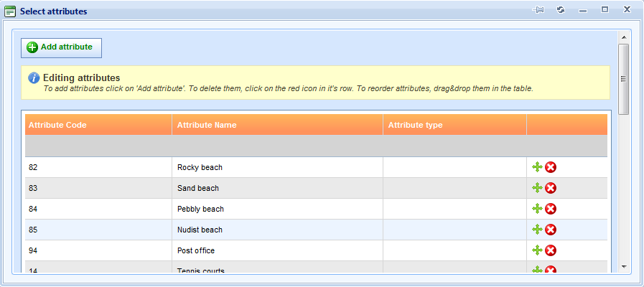The width and height of the screenshot is (644, 287).
Task: Click the move icon for Rocky beach
Action: 537,167
